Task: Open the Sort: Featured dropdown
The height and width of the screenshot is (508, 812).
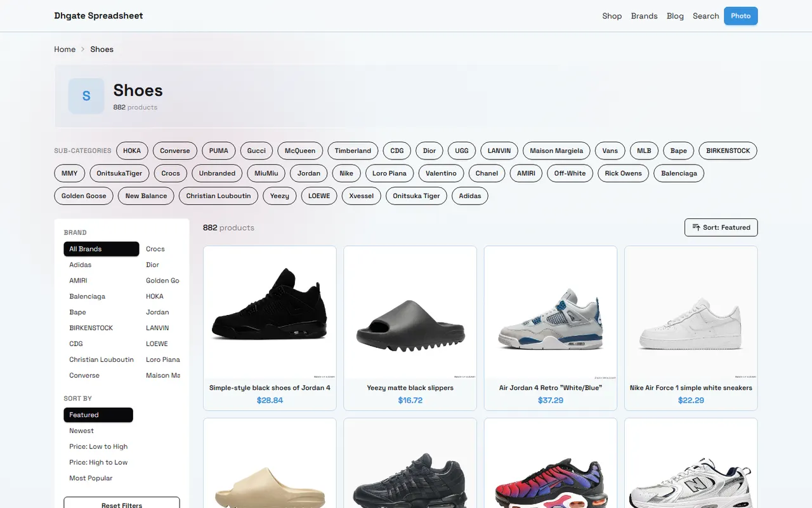Action: (x=721, y=227)
